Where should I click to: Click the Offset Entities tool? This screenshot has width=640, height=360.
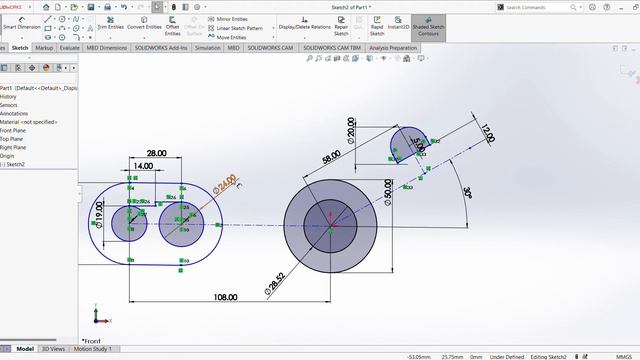(x=172, y=27)
